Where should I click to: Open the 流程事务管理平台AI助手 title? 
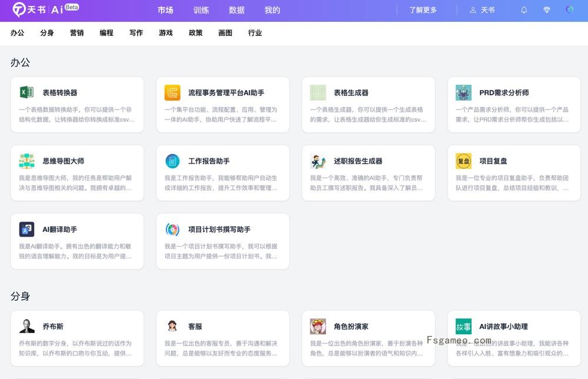click(226, 92)
